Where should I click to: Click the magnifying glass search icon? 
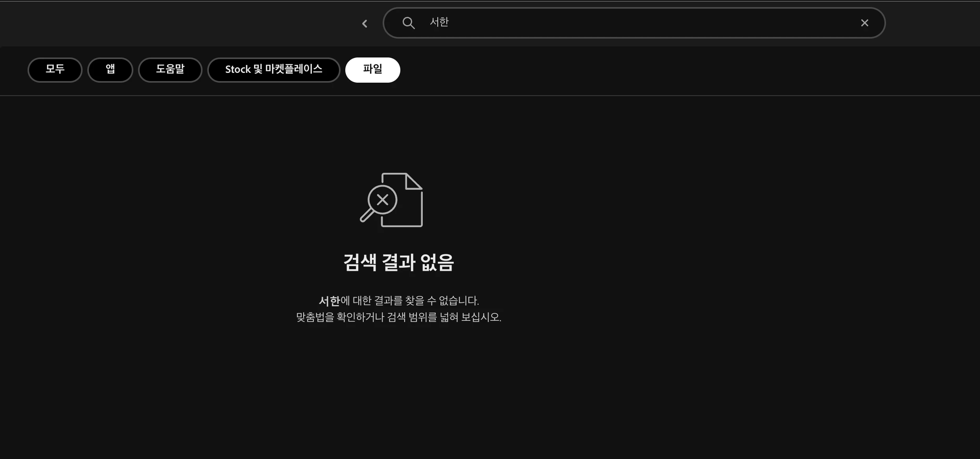[x=408, y=23]
